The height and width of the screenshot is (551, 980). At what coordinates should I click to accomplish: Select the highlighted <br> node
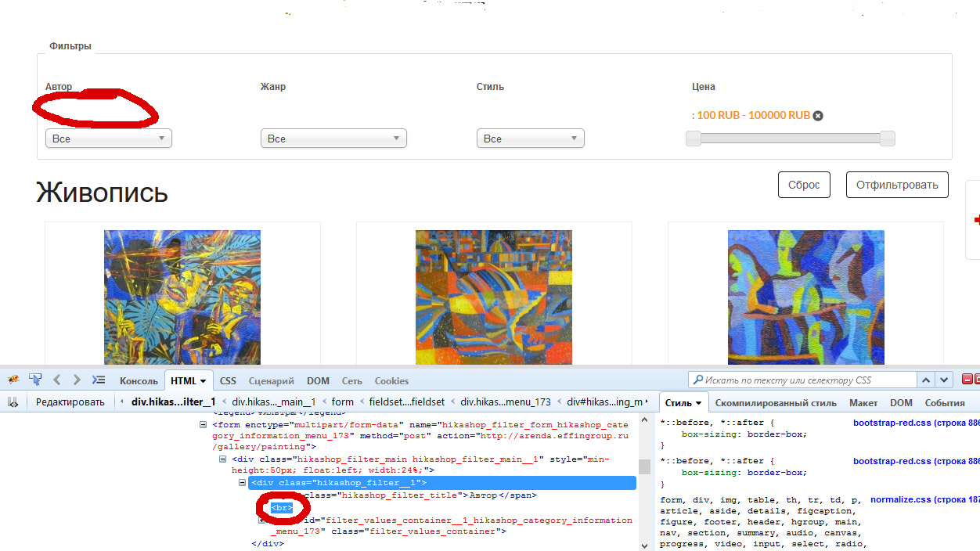pos(282,507)
